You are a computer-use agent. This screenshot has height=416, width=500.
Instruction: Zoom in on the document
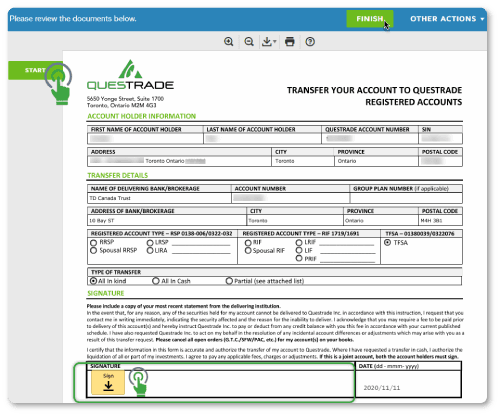tap(229, 42)
